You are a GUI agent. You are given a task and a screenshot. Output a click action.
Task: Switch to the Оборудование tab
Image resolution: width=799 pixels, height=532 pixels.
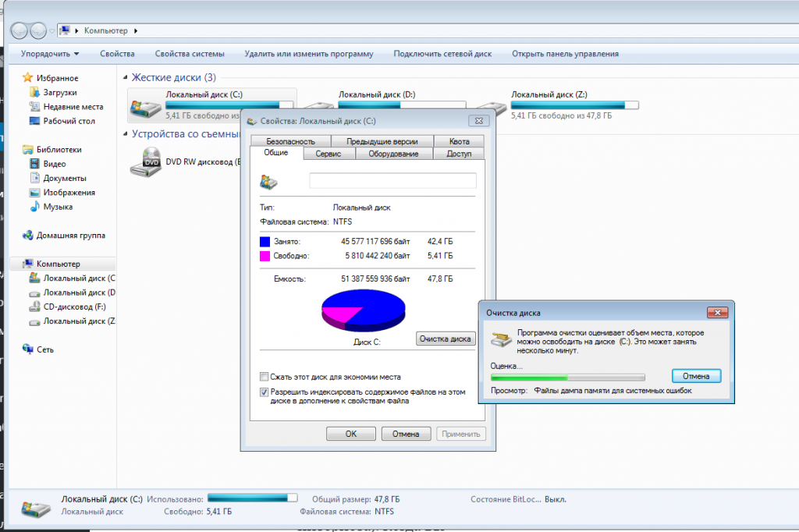(x=393, y=154)
